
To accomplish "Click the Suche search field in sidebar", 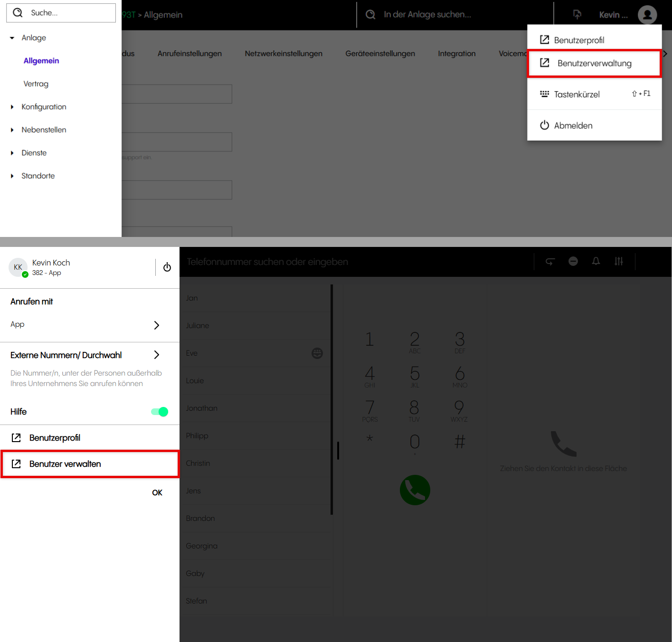I will [66, 13].
